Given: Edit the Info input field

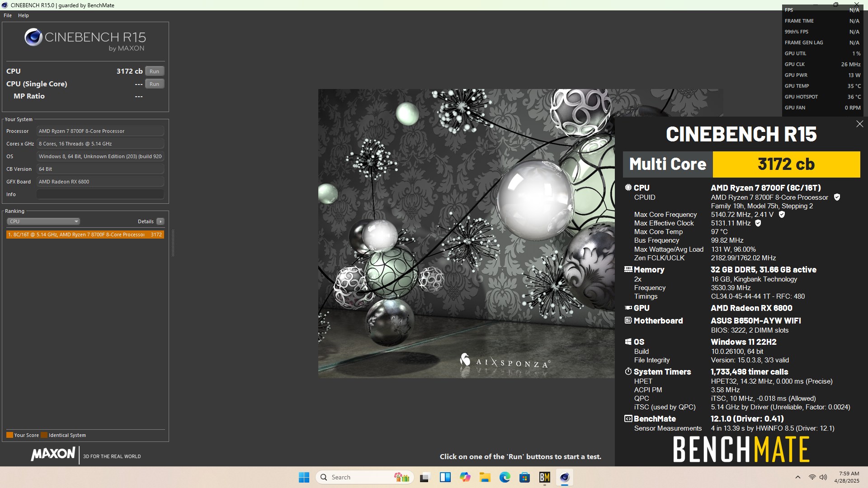Looking at the screenshot, I should coord(100,194).
